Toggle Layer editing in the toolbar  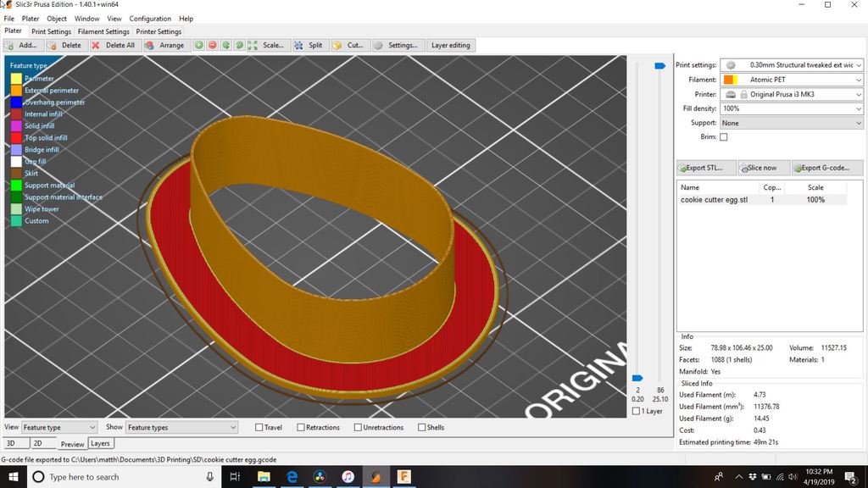click(x=451, y=46)
